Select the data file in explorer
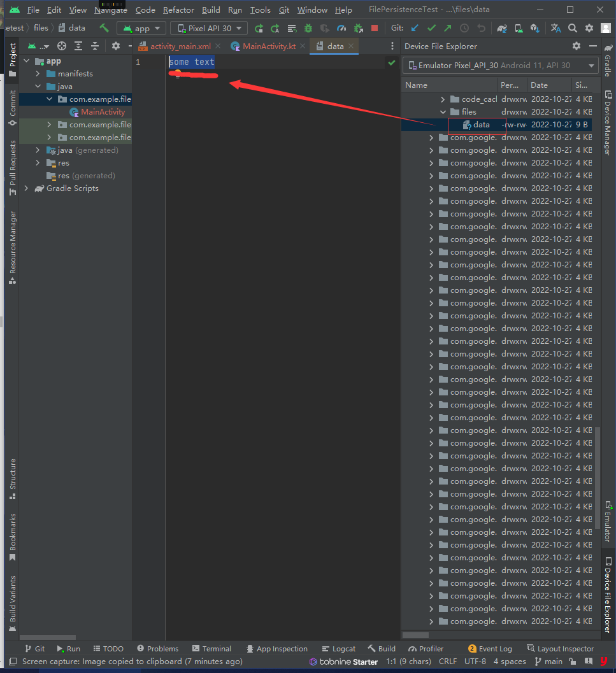The height and width of the screenshot is (673, 616). pyautogui.click(x=481, y=125)
